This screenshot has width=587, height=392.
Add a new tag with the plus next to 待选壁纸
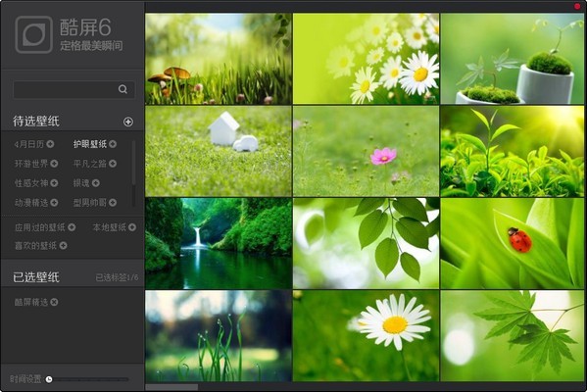point(128,122)
